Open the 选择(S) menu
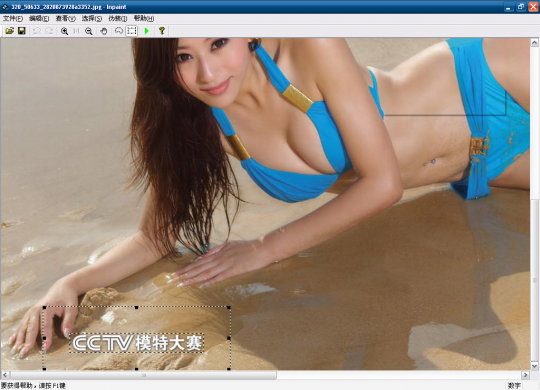540x390 pixels. [x=92, y=19]
